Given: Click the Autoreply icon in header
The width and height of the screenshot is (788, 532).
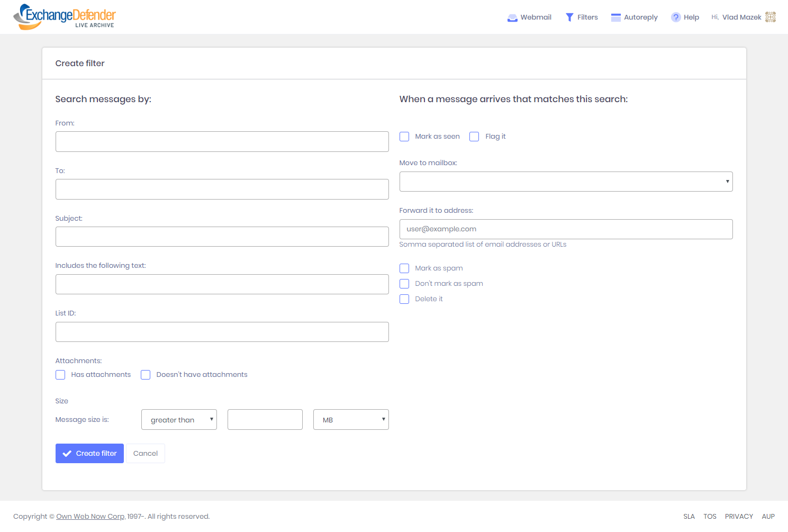Looking at the screenshot, I should coord(615,17).
